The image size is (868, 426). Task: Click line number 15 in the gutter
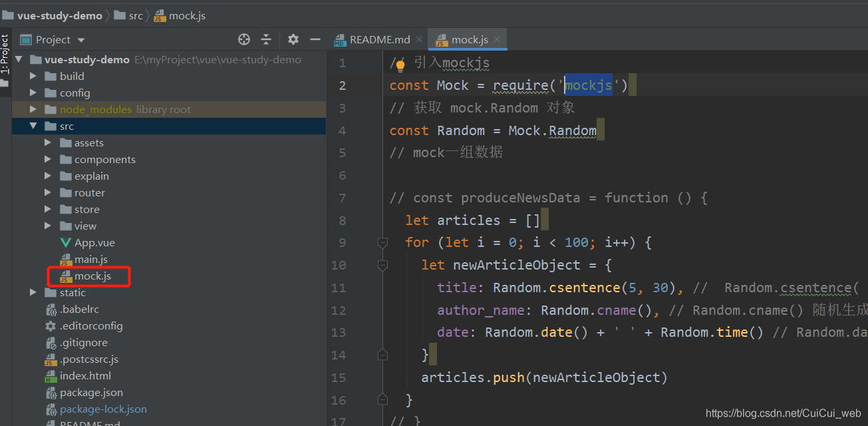point(339,377)
